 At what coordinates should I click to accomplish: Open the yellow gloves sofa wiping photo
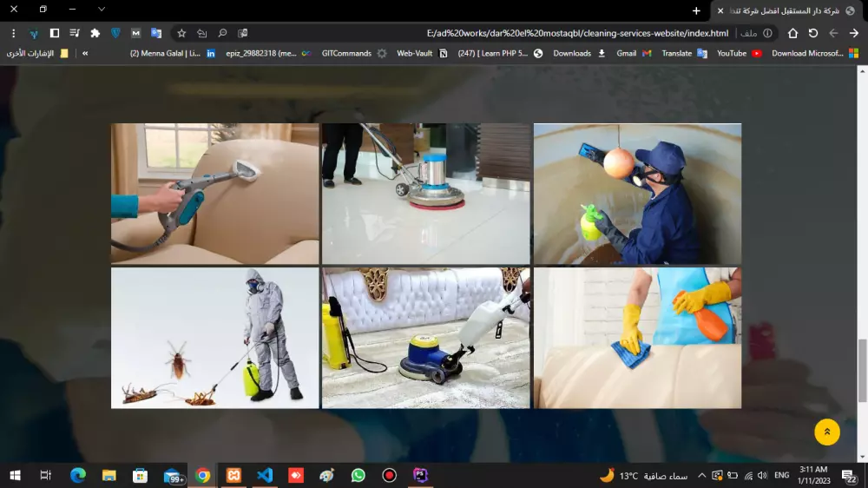pyautogui.click(x=637, y=338)
